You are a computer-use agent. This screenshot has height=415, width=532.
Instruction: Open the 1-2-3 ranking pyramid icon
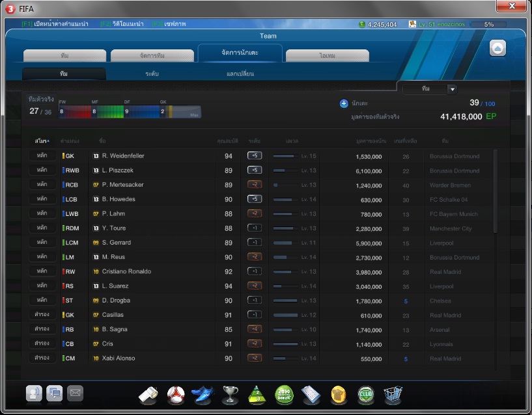(257, 395)
